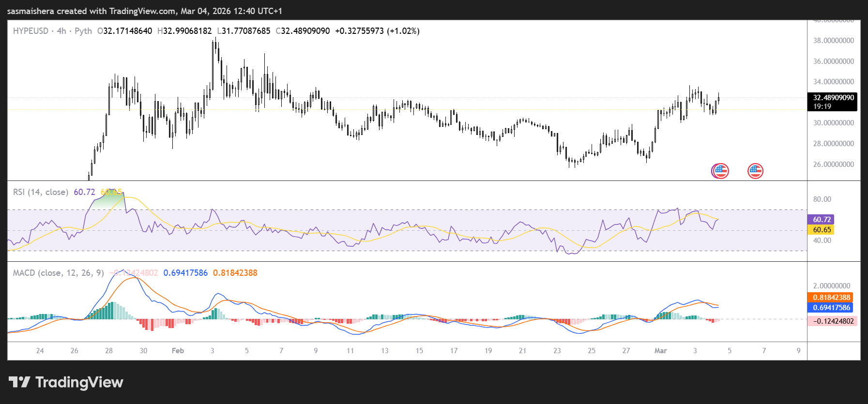
Task: Click the orange 0.81842388 value in the MACD legend
Action: [x=235, y=273]
